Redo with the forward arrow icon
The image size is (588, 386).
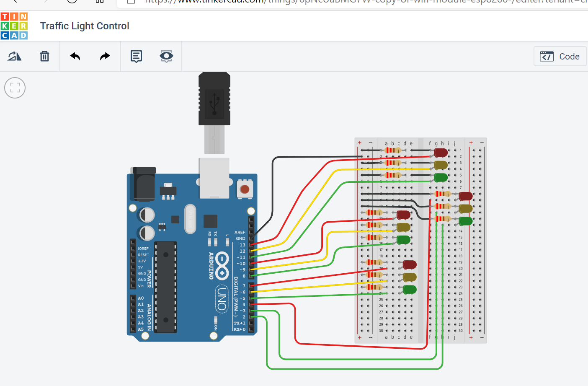coord(105,56)
